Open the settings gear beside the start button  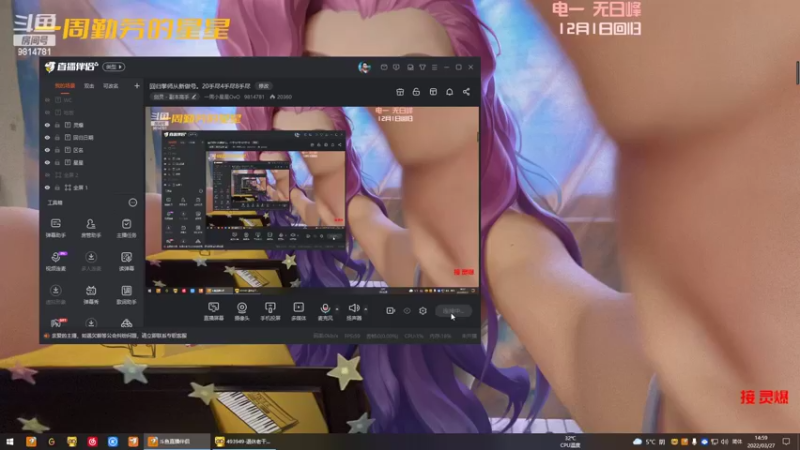423,311
